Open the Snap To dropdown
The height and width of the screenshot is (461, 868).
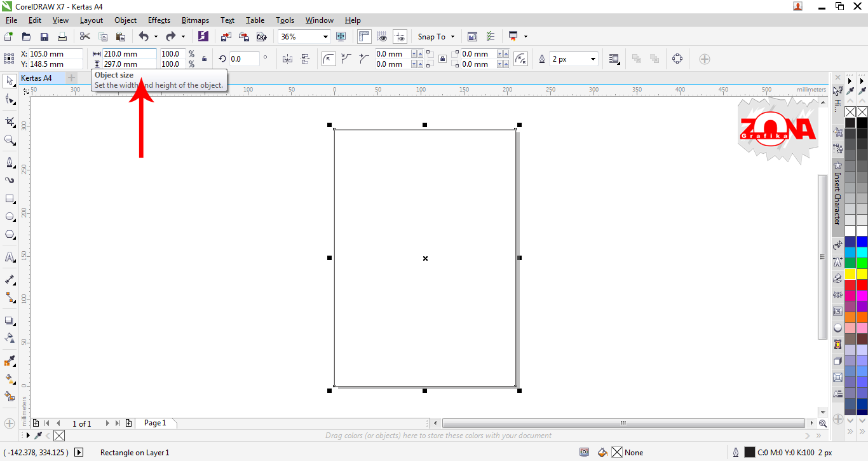(x=435, y=36)
